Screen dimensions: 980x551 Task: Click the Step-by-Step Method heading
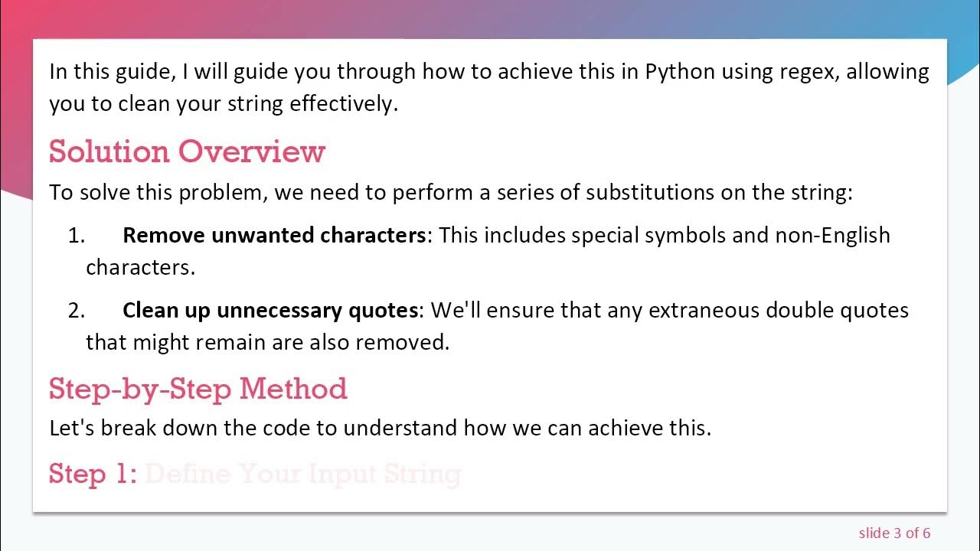[198, 389]
